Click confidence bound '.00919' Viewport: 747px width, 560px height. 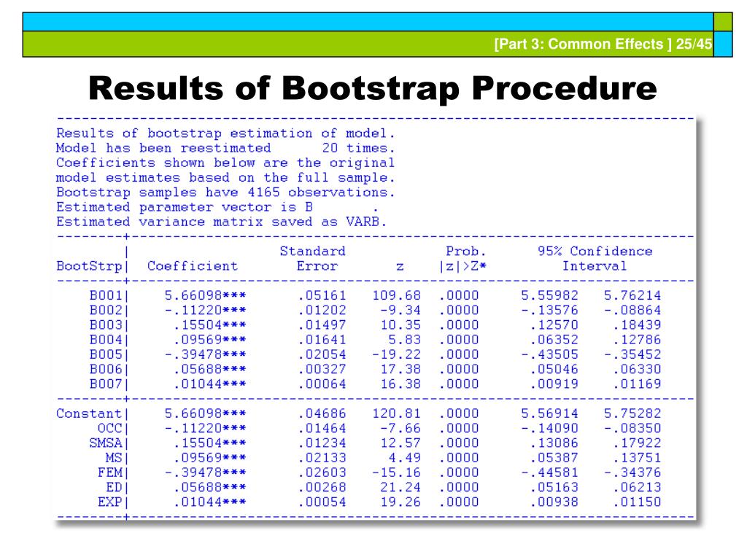(554, 384)
